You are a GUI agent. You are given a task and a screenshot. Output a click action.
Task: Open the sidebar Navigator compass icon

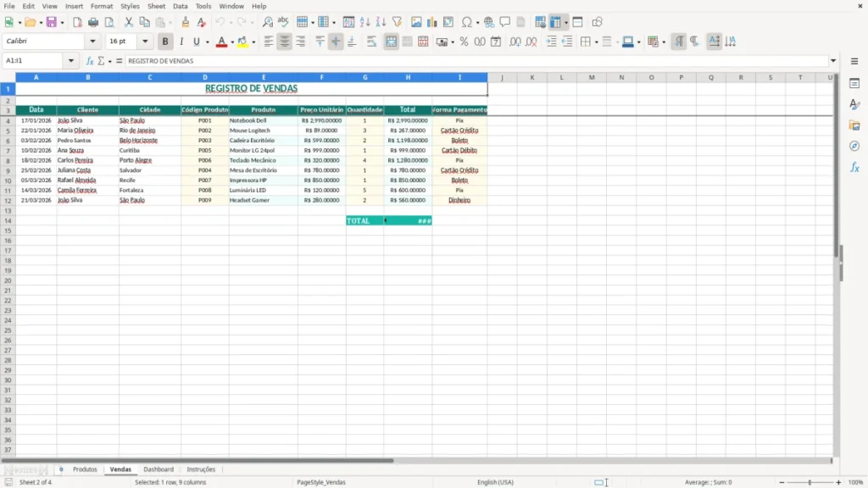tap(854, 146)
